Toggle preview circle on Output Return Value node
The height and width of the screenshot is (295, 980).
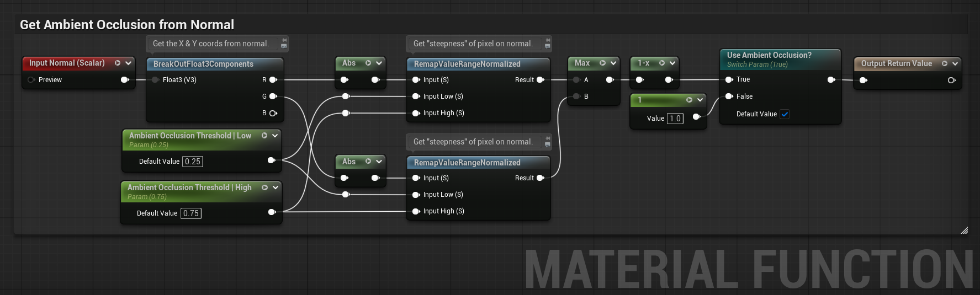coord(945,63)
